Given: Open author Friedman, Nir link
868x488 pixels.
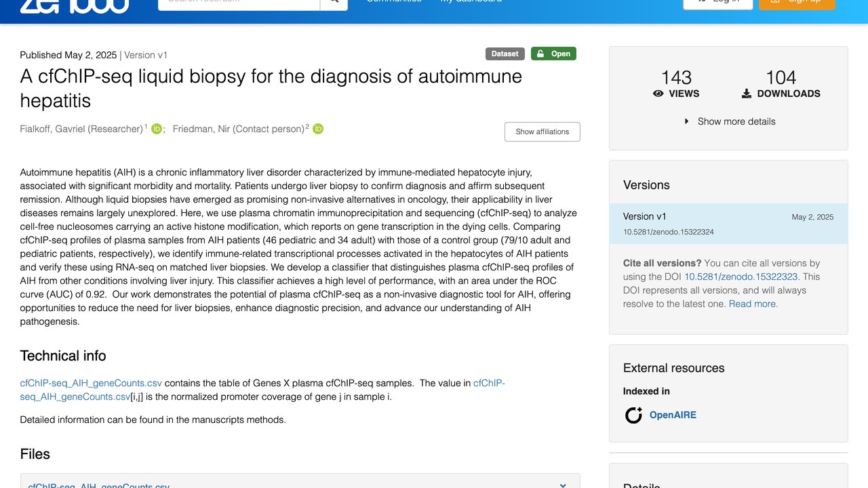Looking at the screenshot, I should 239,129.
